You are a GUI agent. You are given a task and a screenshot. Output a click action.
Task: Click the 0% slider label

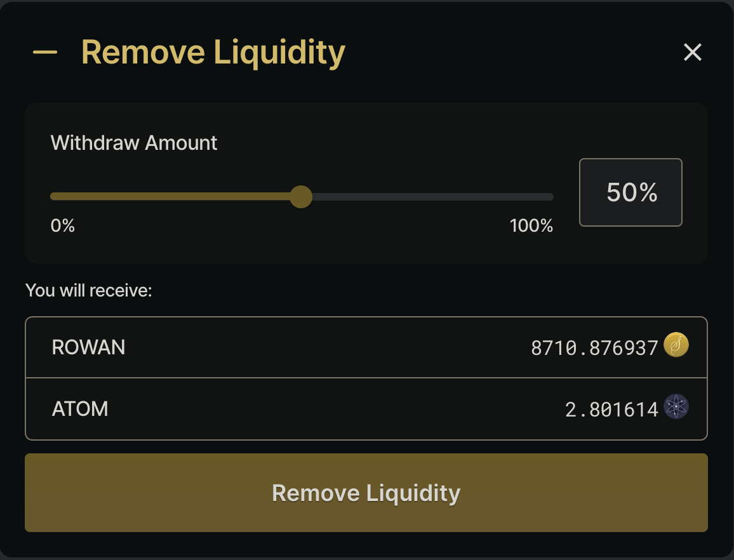coord(63,225)
